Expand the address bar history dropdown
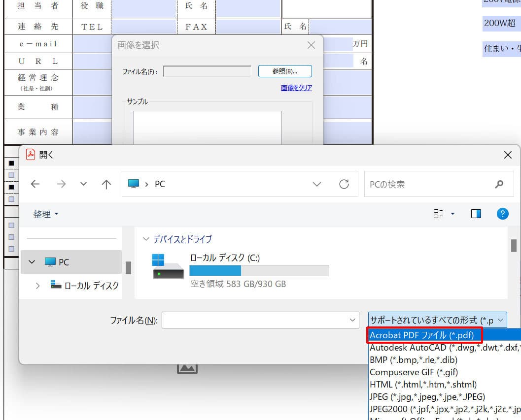The height and width of the screenshot is (420, 521). coord(318,184)
